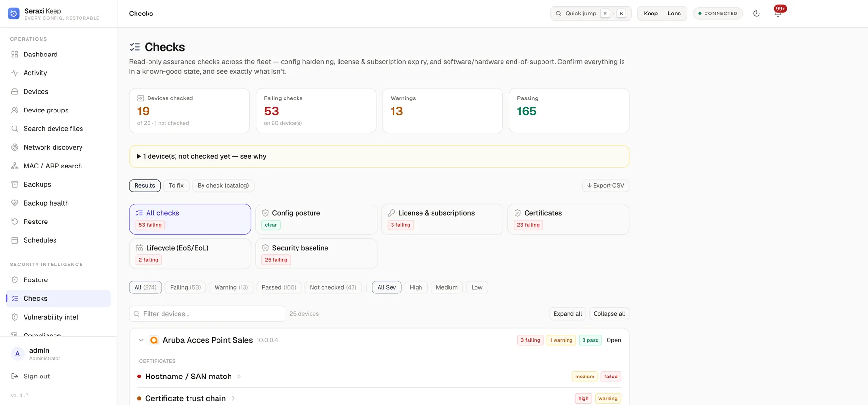Image resolution: width=868 pixels, height=405 pixels.
Task: Open the Devices page
Action: tap(58, 92)
